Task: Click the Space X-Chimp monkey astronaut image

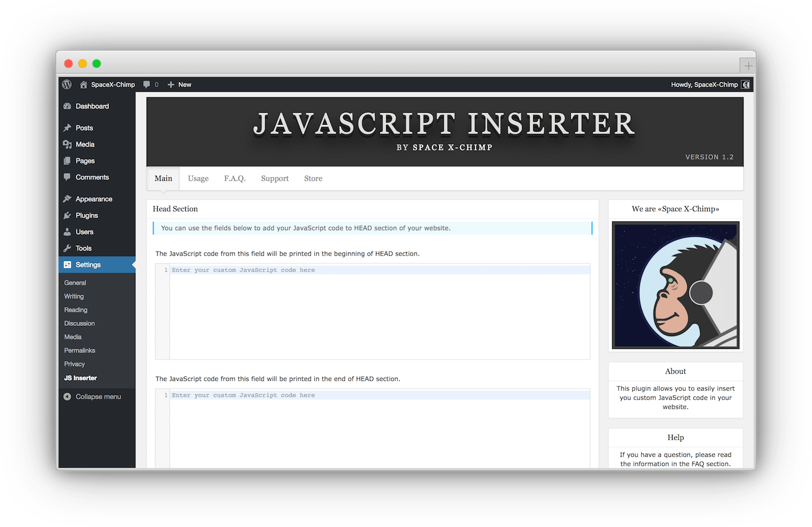Action: (676, 285)
